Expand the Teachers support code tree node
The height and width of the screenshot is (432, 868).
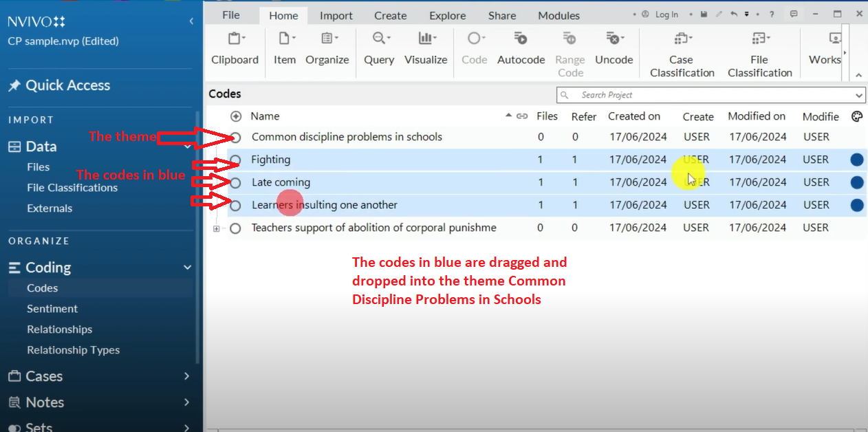click(x=217, y=228)
